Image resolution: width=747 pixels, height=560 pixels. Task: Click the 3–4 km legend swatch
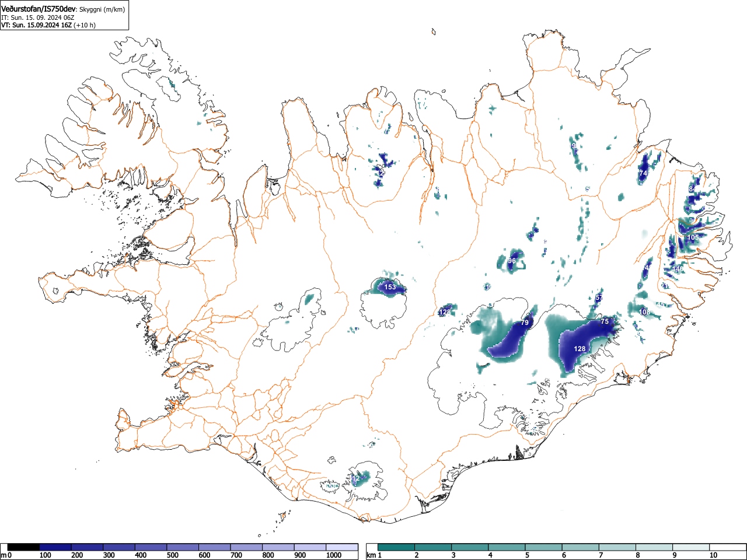coord(470,547)
